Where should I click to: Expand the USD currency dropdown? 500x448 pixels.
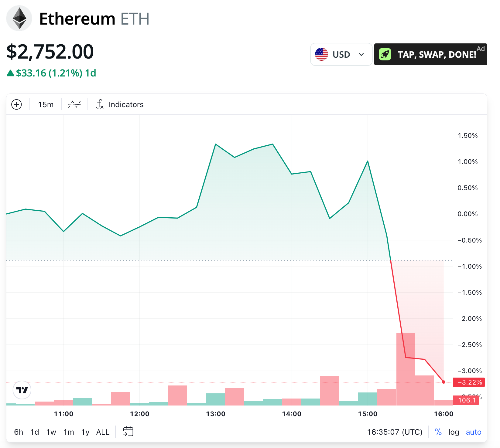tap(361, 55)
